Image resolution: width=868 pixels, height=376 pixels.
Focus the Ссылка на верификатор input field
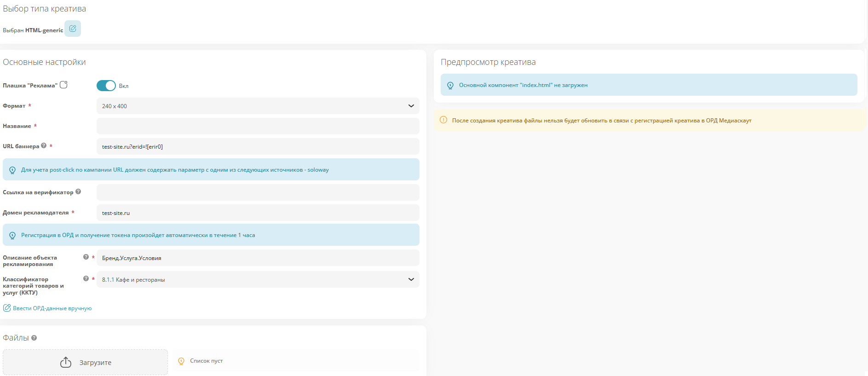[x=258, y=192]
